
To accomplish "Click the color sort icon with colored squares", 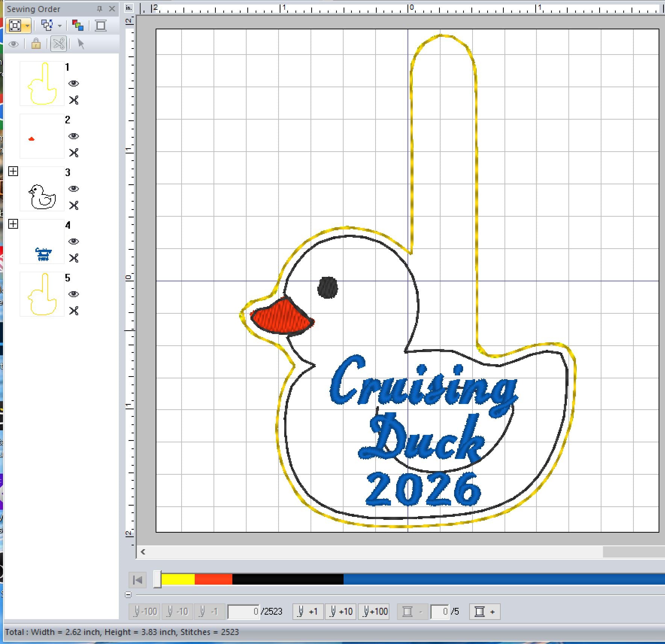I will pos(77,26).
